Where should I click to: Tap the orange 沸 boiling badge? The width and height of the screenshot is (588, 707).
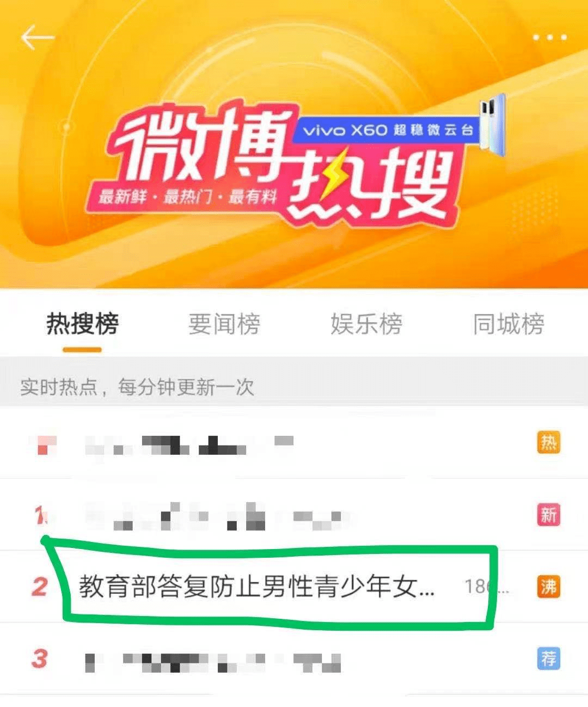(548, 587)
